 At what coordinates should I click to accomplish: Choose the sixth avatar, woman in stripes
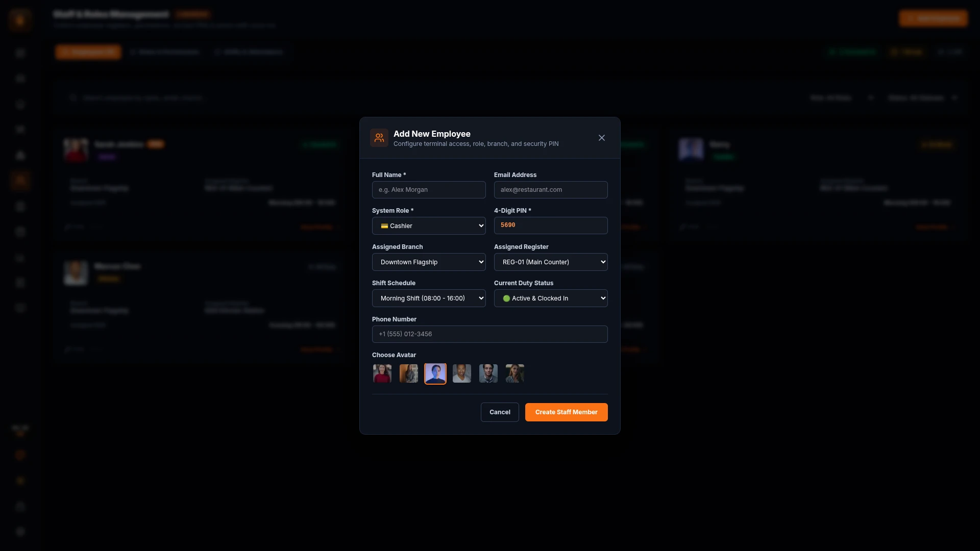click(x=515, y=373)
